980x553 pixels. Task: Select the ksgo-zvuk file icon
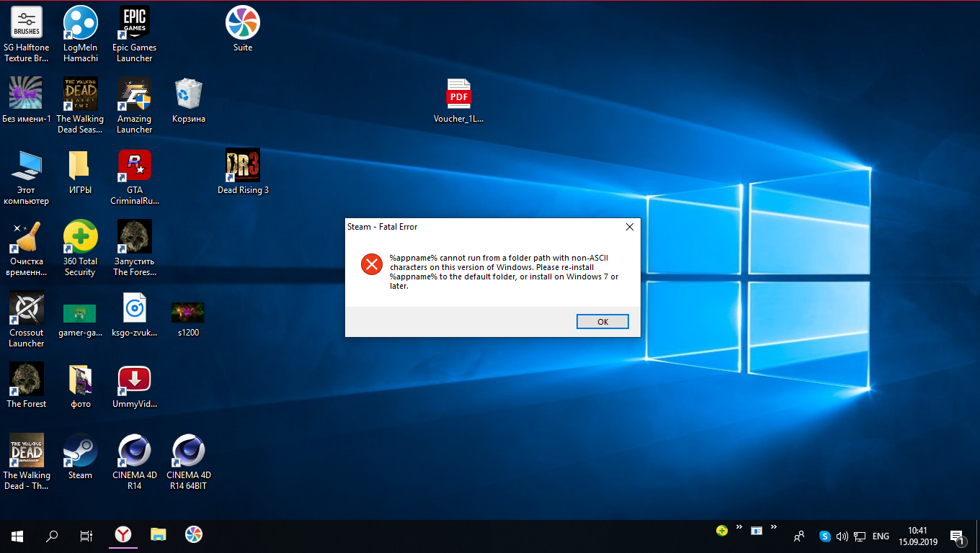pyautogui.click(x=135, y=314)
